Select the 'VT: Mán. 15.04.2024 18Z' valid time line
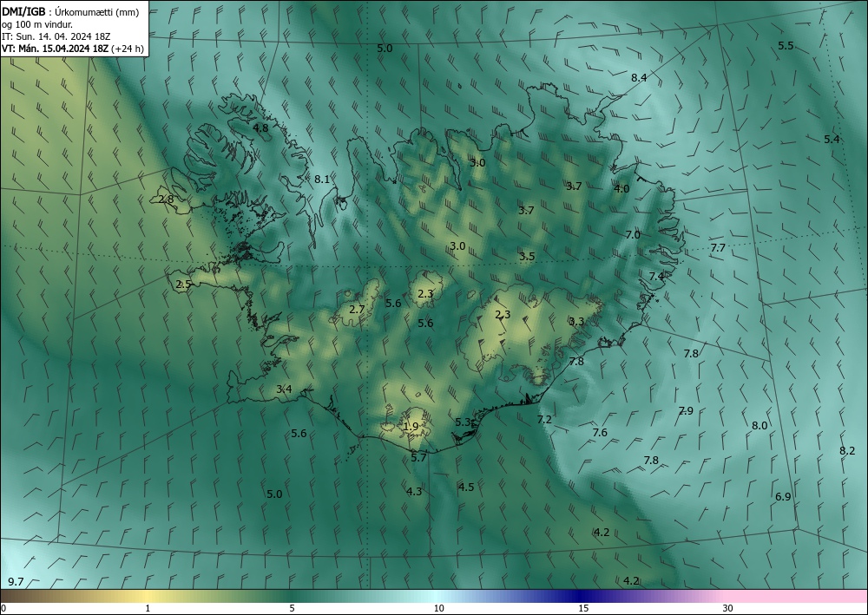This screenshot has width=868, height=615. click(56, 49)
